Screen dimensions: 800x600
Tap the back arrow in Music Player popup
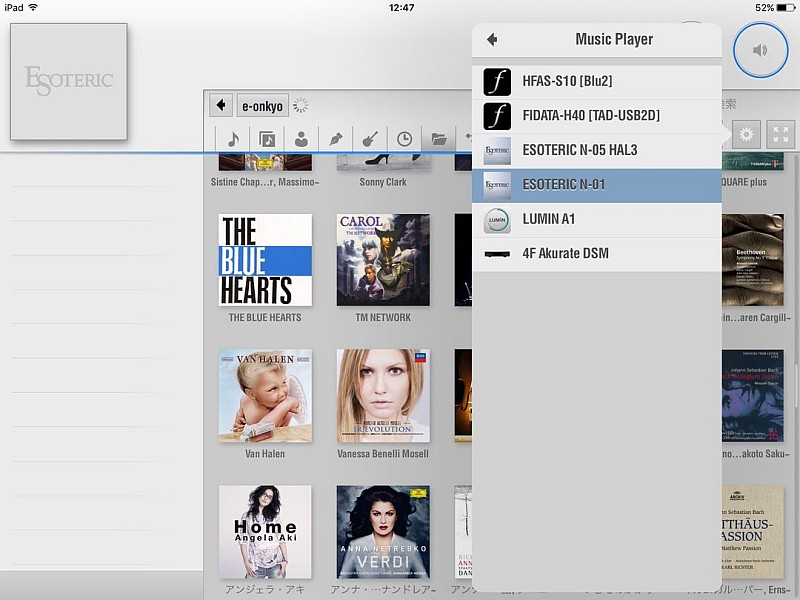tap(492, 39)
